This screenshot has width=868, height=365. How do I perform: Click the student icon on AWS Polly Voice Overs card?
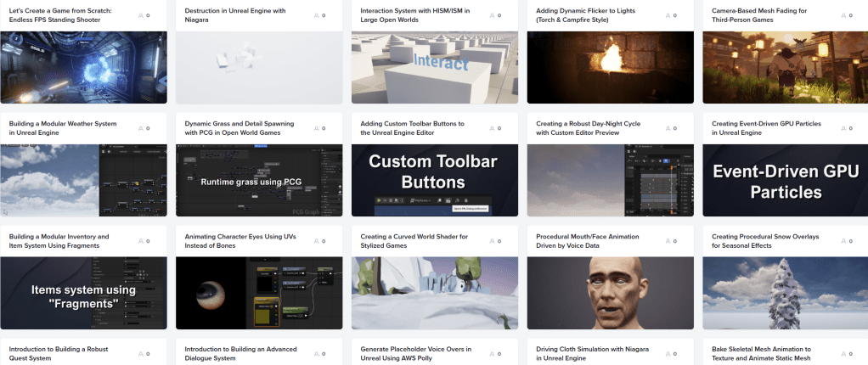click(x=492, y=354)
